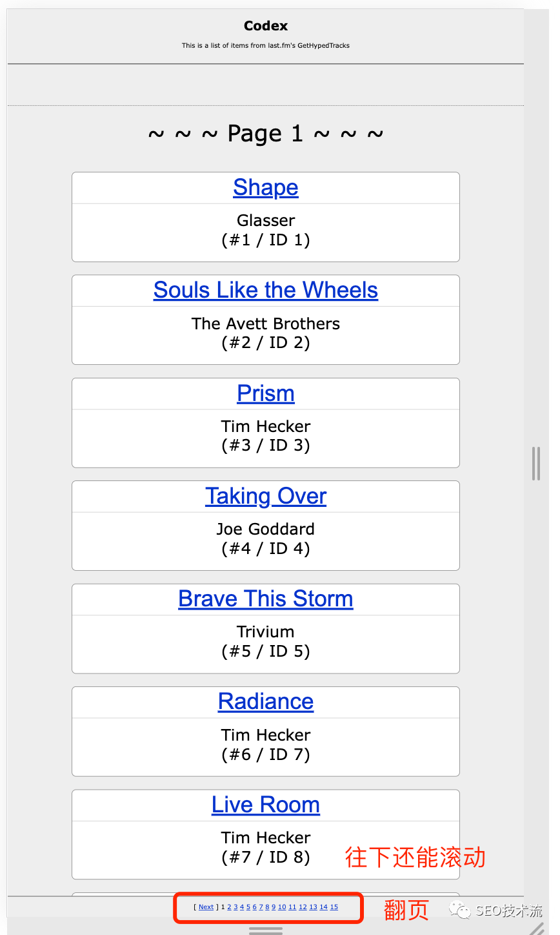
Task: Click the Radiance track link
Action: 265,701
